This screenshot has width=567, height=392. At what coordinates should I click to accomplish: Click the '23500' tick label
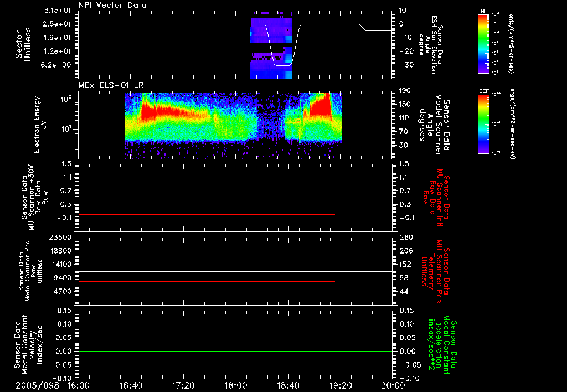[x=60, y=237]
